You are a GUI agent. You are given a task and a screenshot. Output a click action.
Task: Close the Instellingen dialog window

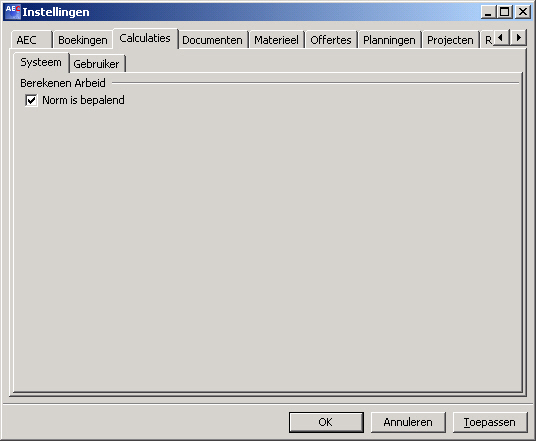[x=523, y=12]
